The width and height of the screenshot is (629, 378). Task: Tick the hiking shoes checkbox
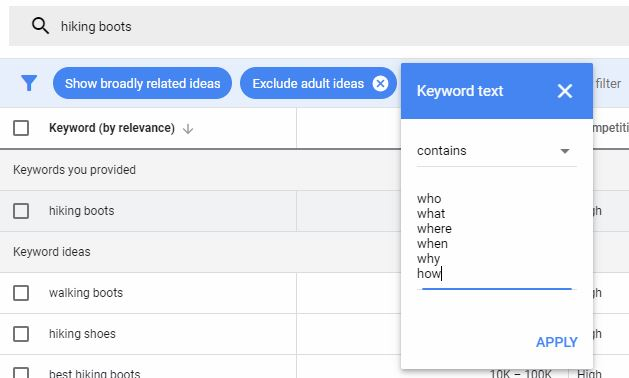21,334
